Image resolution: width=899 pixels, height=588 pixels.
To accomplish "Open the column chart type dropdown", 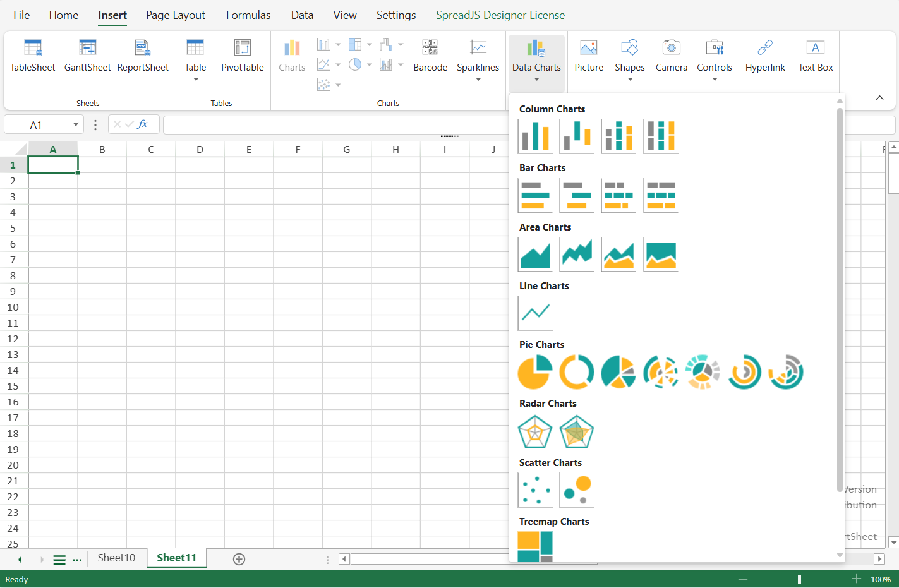I will 338,45.
